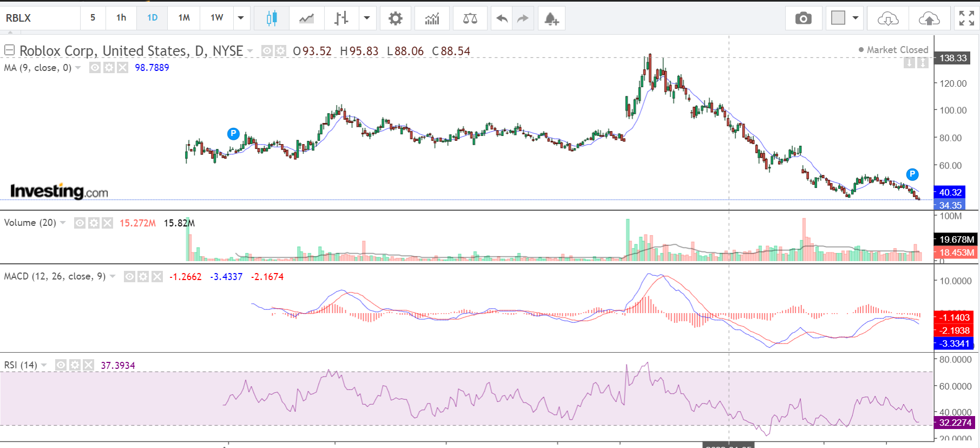Switch to the line/area chart style
Viewport: 980px width, 448px height.
(307, 18)
